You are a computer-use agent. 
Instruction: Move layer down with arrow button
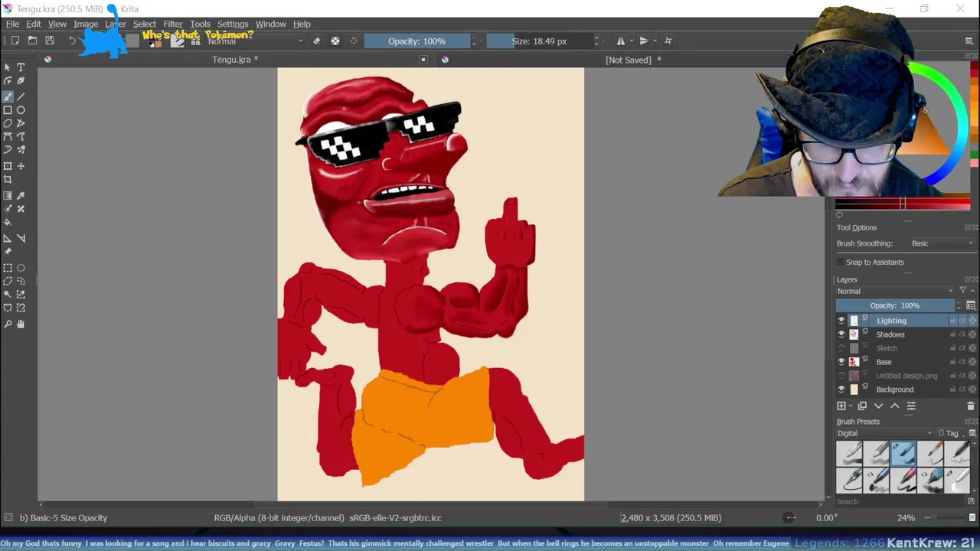[878, 406]
